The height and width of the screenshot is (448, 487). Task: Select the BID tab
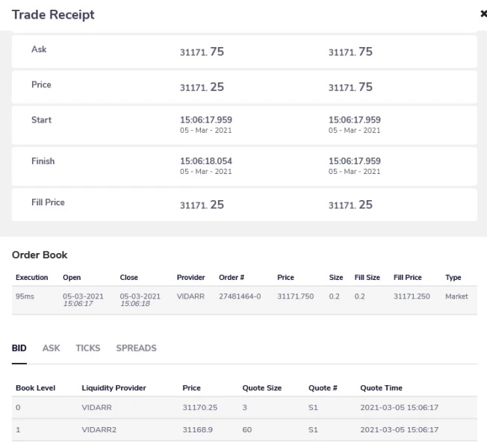[19, 348]
